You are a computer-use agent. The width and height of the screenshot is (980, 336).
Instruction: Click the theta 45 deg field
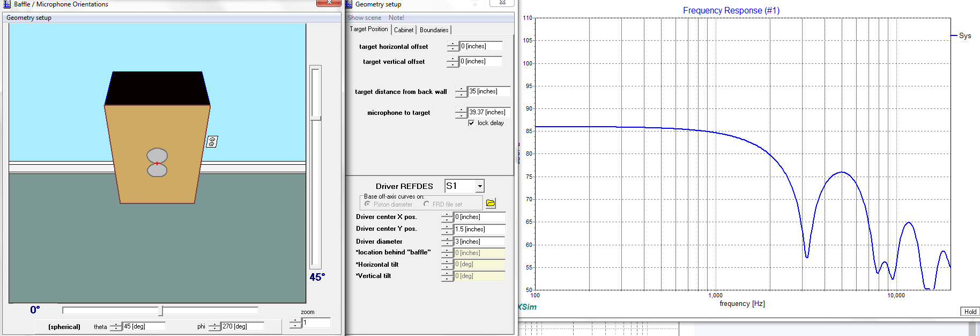[x=144, y=326]
